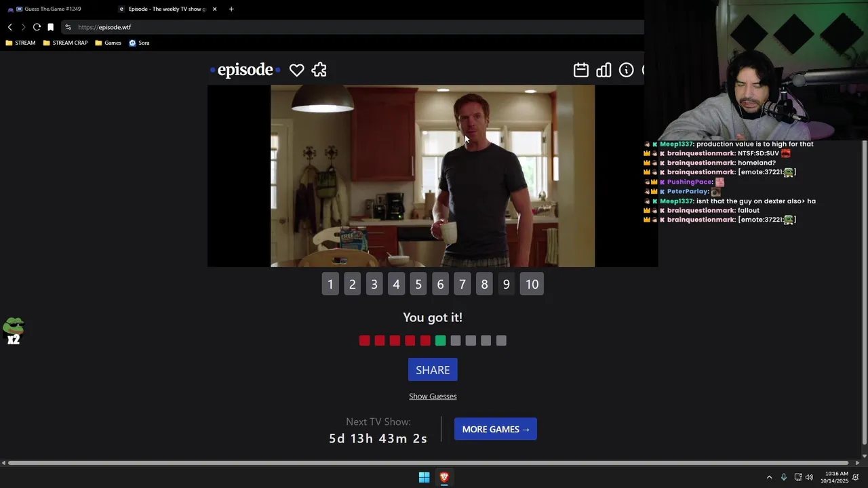
Task: Open the STREAM bookmarks folder
Action: pos(20,43)
